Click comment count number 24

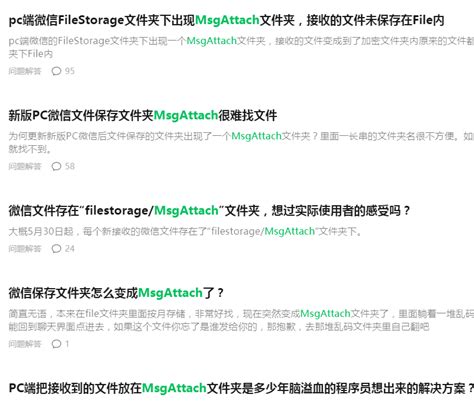(x=70, y=248)
